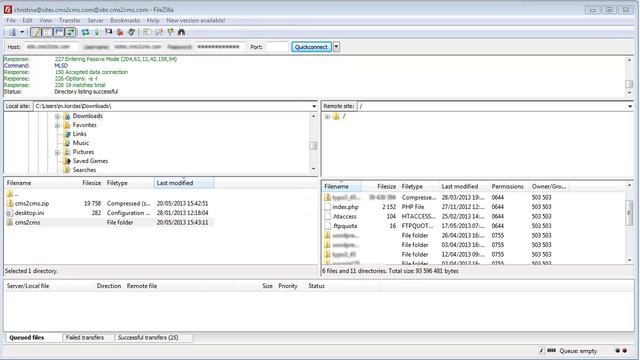Sort remote files by Owner/Group column
The width and height of the screenshot is (640, 360).
click(x=549, y=187)
